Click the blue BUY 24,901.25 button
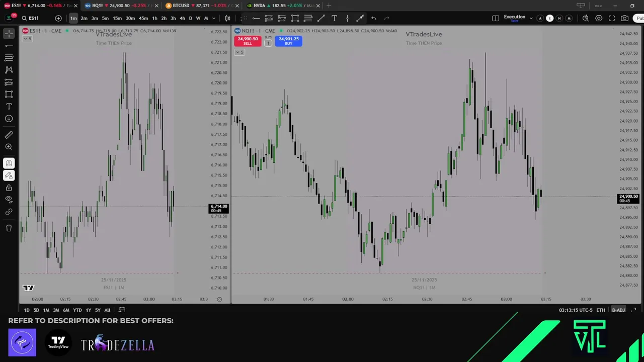The width and height of the screenshot is (644, 362). [288, 41]
